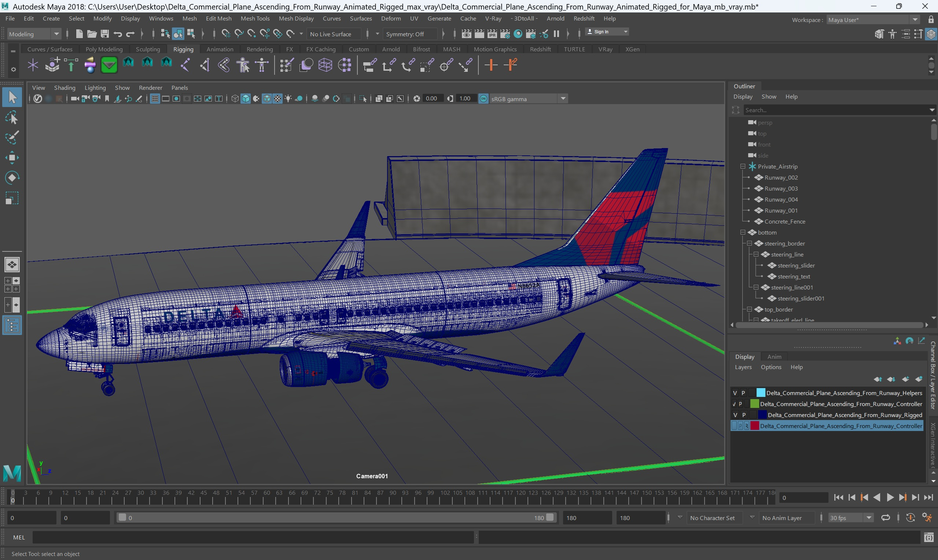The width and height of the screenshot is (938, 560).
Task: Open the viewport Shading menu
Action: [x=65, y=88]
